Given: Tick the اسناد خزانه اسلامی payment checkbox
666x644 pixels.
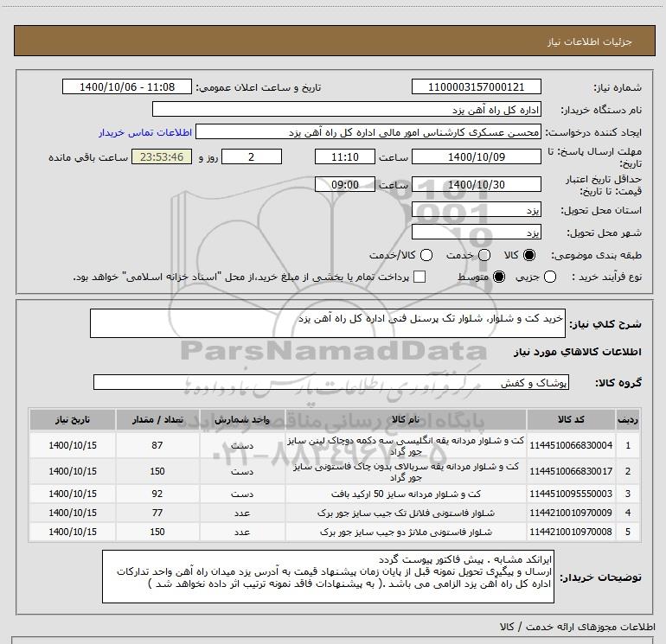Looking at the screenshot, I should coord(419,277).
